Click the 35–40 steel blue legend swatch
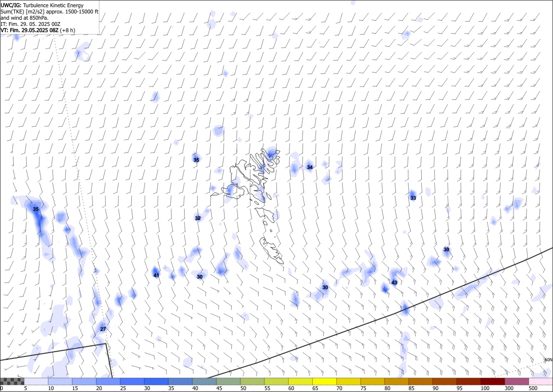Viewport: 553px width, 392px height. point(180,381)
